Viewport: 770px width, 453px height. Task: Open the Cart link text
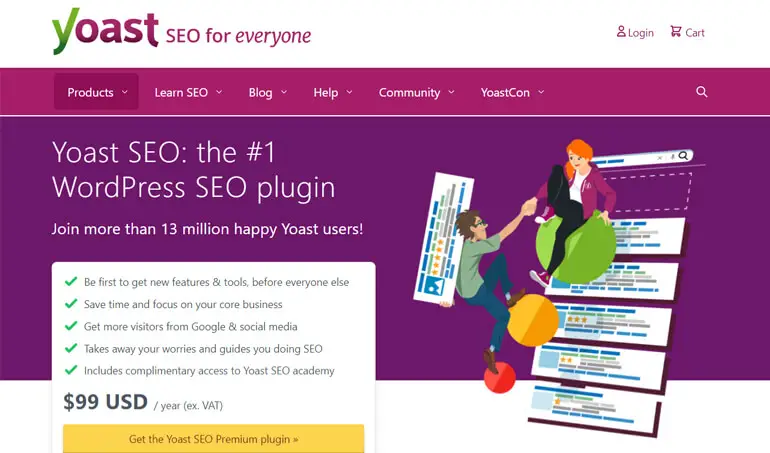[695, 33]
